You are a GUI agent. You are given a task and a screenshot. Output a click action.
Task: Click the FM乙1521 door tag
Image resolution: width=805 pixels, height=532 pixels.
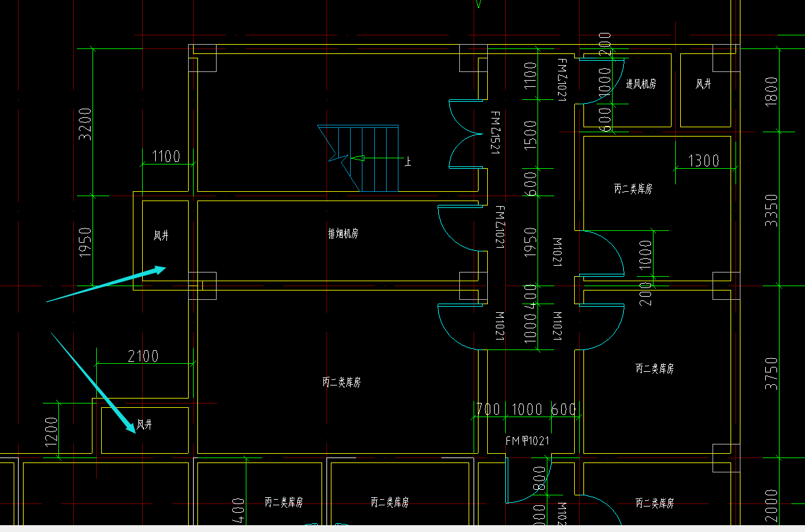[x=495, y=133]
